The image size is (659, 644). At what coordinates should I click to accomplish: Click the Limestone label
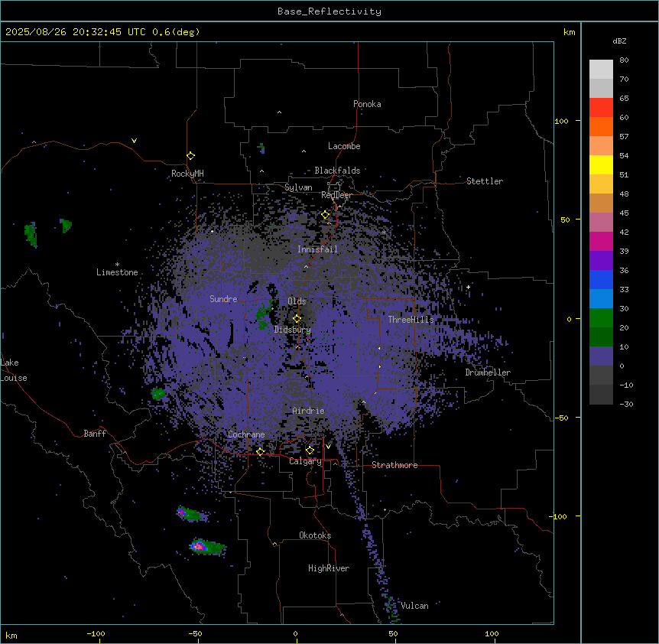coord(117,272)
